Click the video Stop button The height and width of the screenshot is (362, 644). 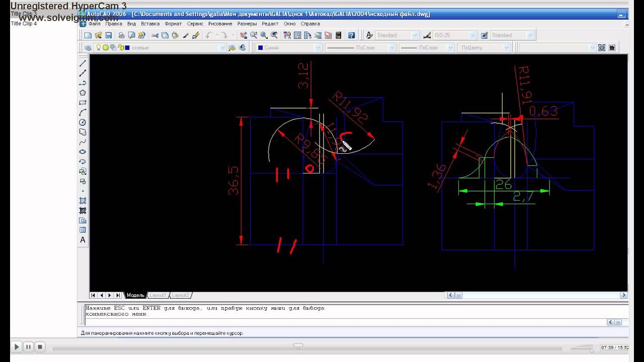40,347
